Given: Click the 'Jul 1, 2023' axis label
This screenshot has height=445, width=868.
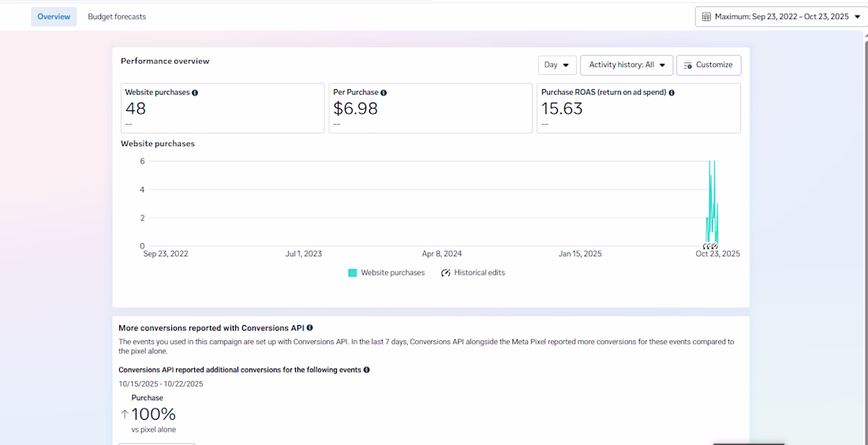Looking at the screenshot, I should pos(303,254).
